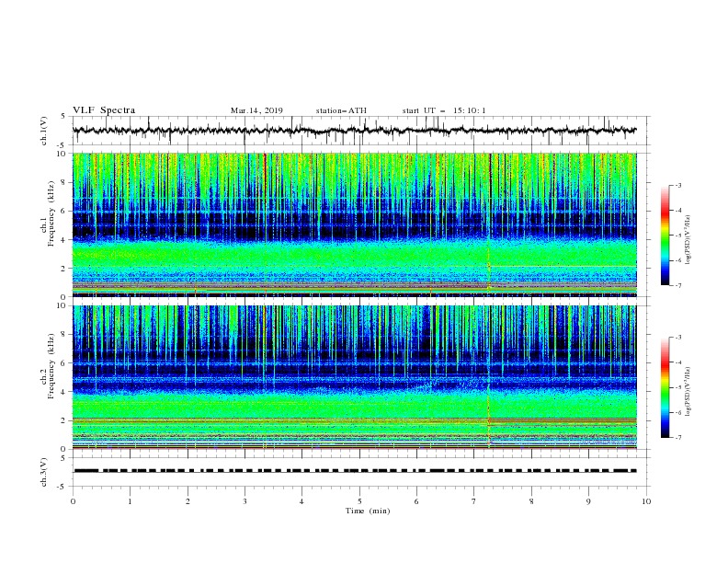Image resolution: width=728 pixels, height=563 pixels.
Task: Click the "-5" label on the ch.1 colorbar
Action: pos(677,236)
